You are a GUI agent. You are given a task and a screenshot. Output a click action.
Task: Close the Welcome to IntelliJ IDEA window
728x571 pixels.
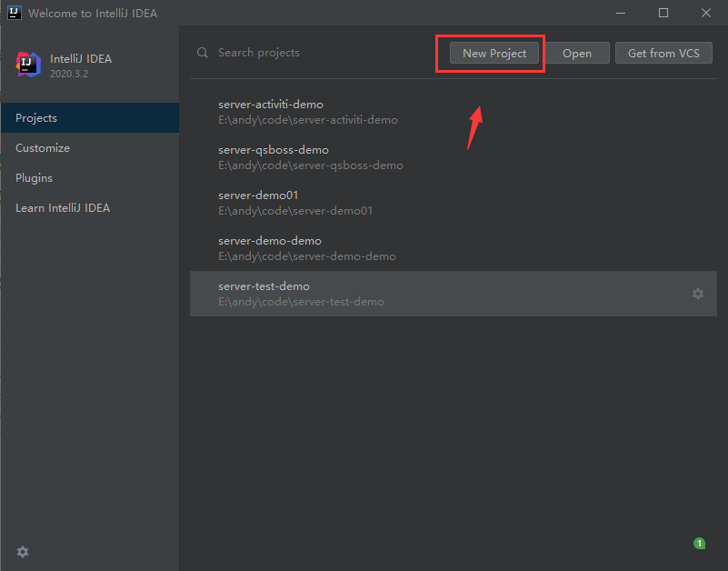click(705, 13)
